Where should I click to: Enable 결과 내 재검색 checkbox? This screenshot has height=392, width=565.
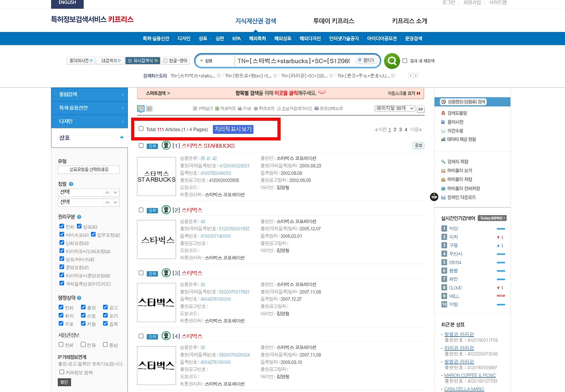405,61
